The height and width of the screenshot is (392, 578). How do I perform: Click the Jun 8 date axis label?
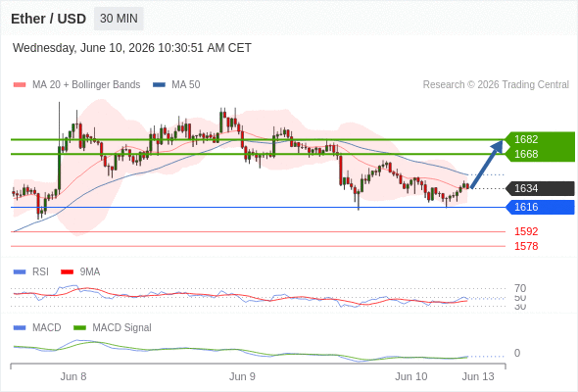[x=73, y=377]
